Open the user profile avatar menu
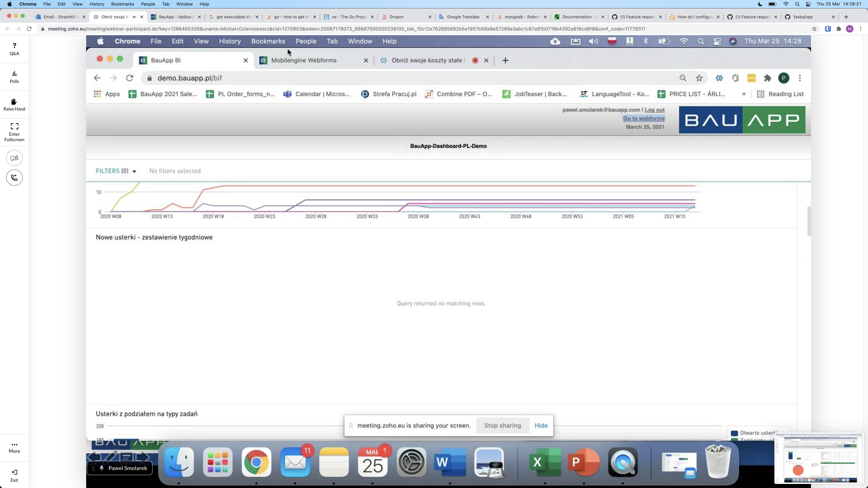Viewport: 868px width, 488px height. pyautogui.click(x=850, y=29)
